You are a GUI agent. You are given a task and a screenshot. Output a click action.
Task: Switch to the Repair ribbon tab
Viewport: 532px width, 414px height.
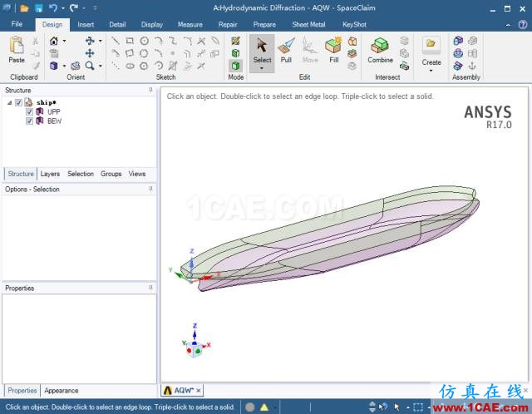coord(228,24)
